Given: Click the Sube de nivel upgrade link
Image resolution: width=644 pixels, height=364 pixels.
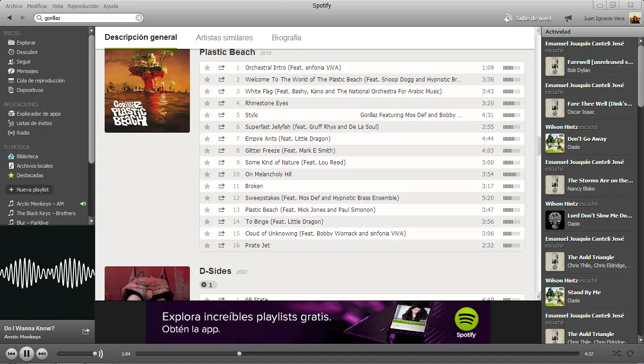Looking at the screenshot, I should pos(528,18).
